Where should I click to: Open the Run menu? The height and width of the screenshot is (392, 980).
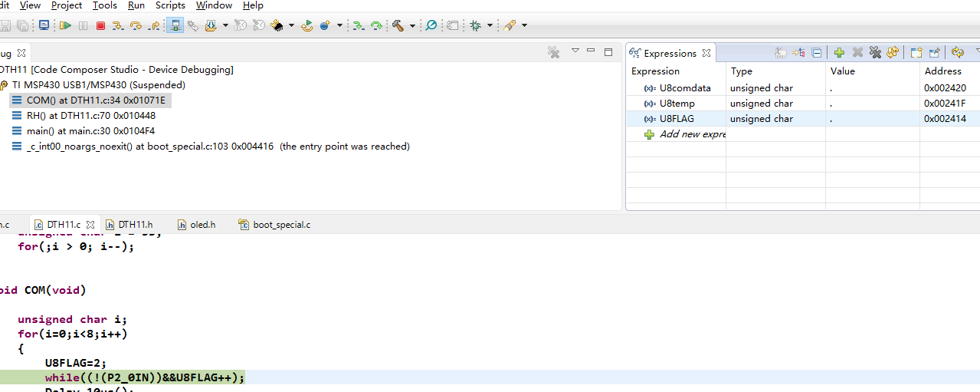136,5
